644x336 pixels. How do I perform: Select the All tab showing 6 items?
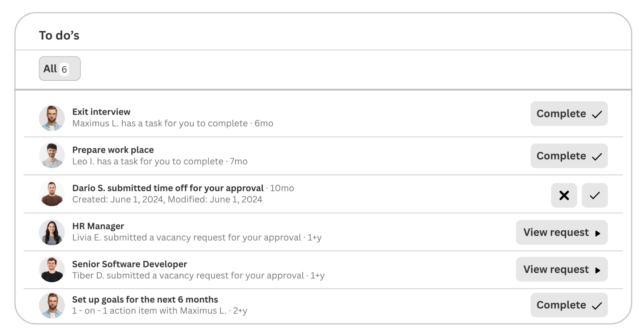60,69
